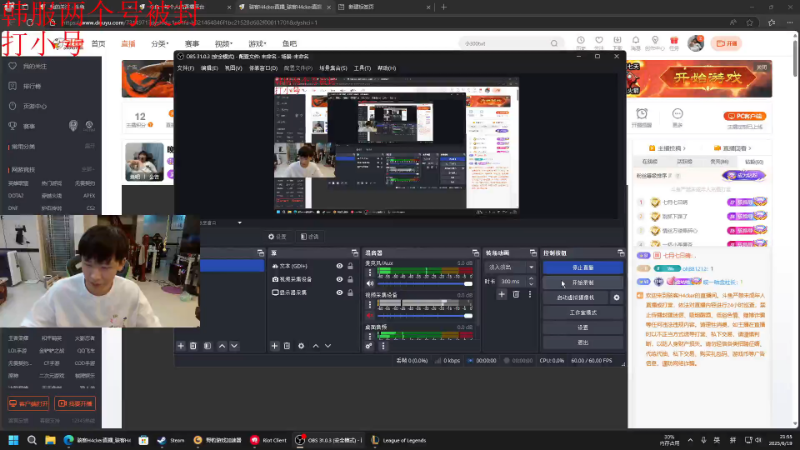Open advanced audio properties gears icon
800x450 pixels.
tap(369, 346)
